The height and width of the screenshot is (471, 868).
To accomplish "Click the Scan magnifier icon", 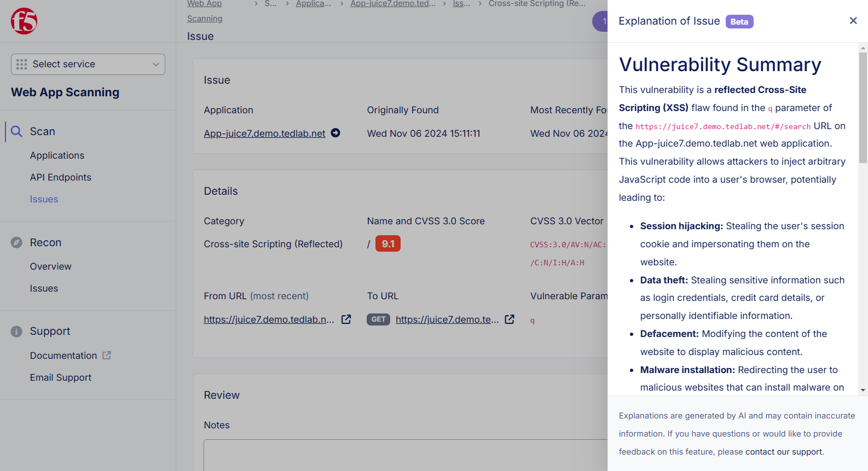I will (x=16, y=132).
